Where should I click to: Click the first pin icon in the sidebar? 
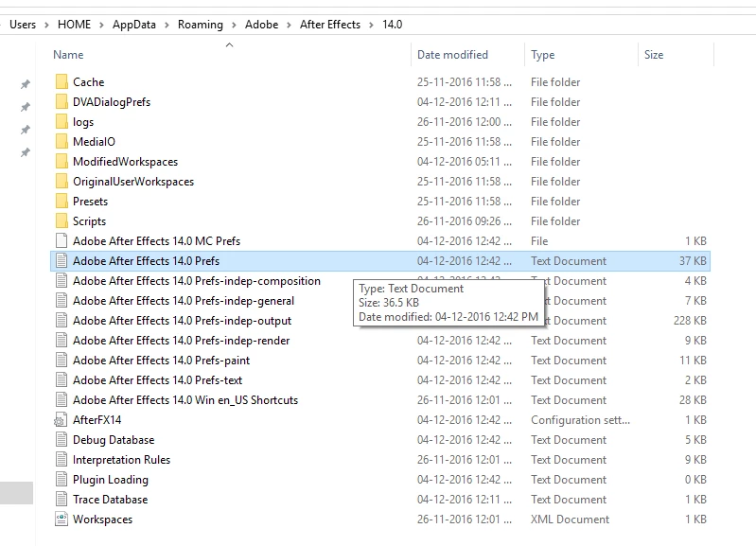pyautogui.click(x=25, y=84)
